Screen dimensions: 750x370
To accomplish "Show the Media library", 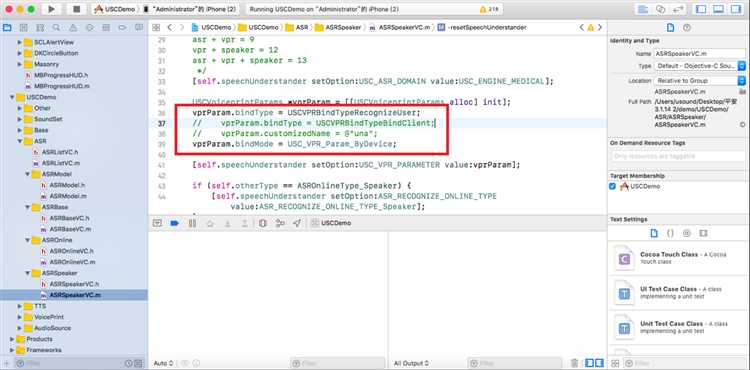I will point(703,233).
